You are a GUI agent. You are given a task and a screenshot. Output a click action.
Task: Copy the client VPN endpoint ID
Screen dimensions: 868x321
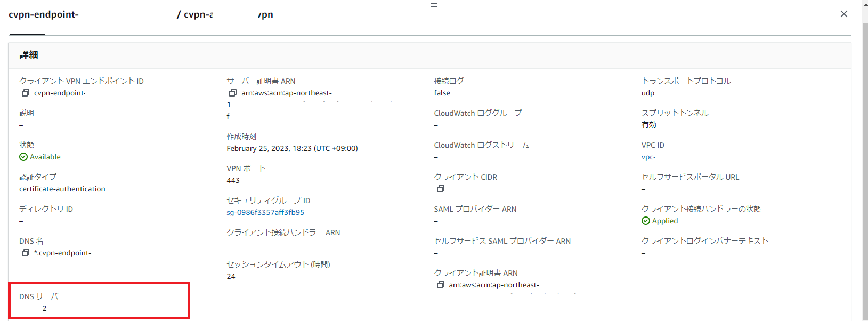25,93
